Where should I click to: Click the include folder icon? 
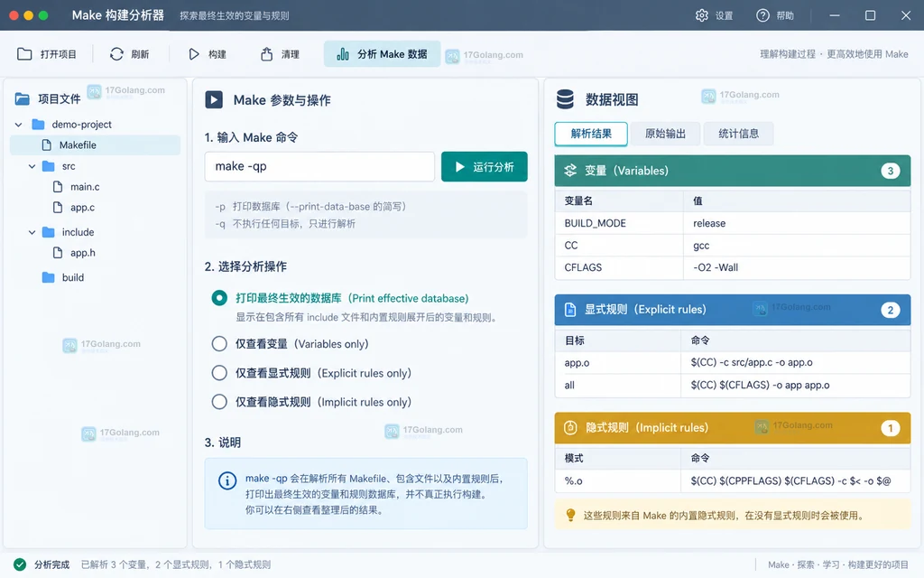(49, 232)
